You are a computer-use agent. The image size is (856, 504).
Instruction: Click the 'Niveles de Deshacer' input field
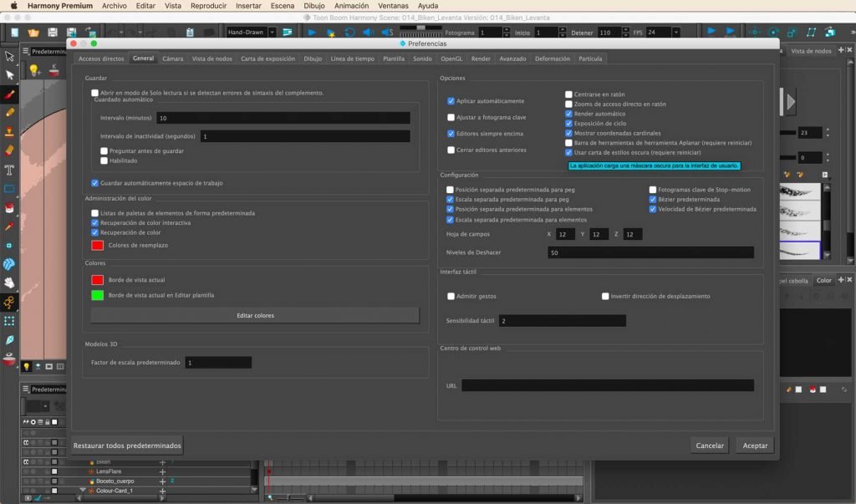650,252
